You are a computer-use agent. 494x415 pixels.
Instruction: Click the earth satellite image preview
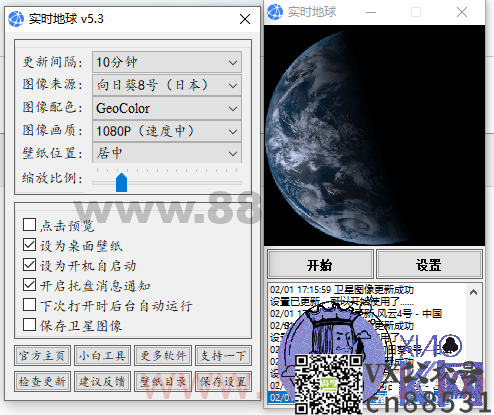pos(374,135)
